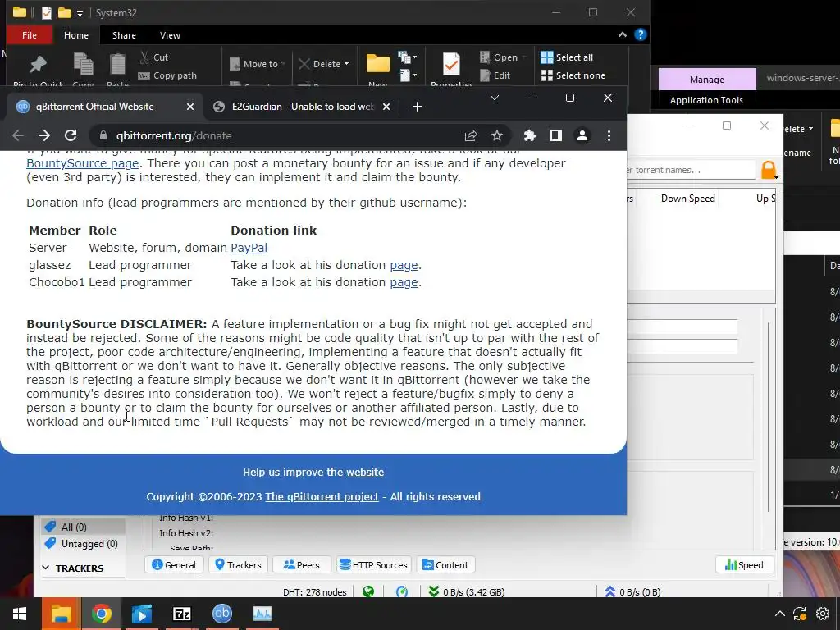This screenshot has width=840, height=630.
Task: Open the Chrome tab search chevron
Action: [495, 98]
